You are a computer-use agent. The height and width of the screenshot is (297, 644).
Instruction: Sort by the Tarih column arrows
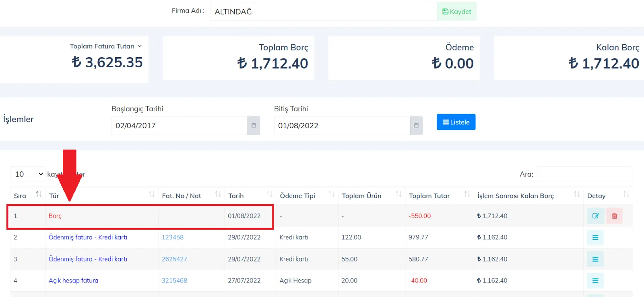(269, 194)
